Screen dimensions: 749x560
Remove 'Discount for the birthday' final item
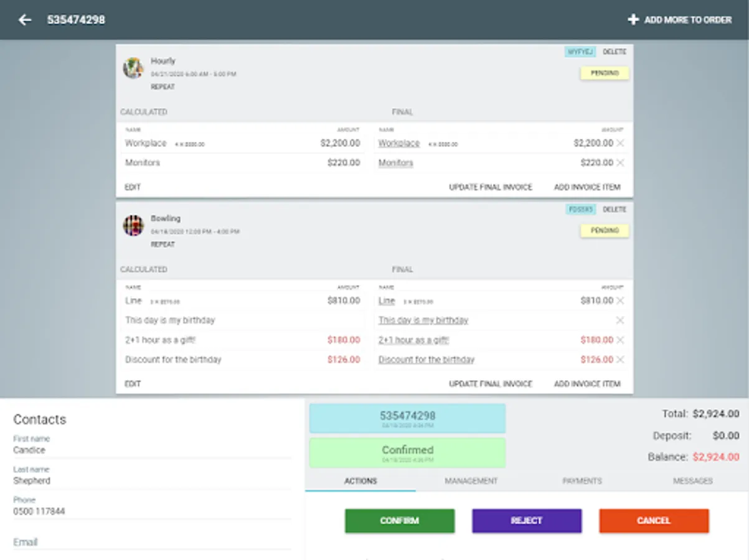click(x=620, y=360)
